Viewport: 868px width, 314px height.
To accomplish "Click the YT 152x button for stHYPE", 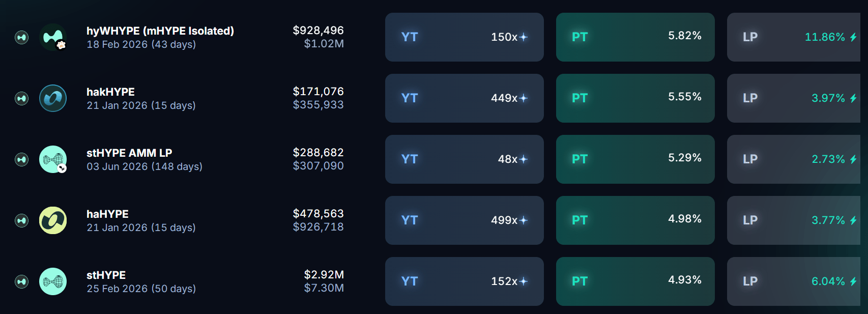I will point(464,281).
